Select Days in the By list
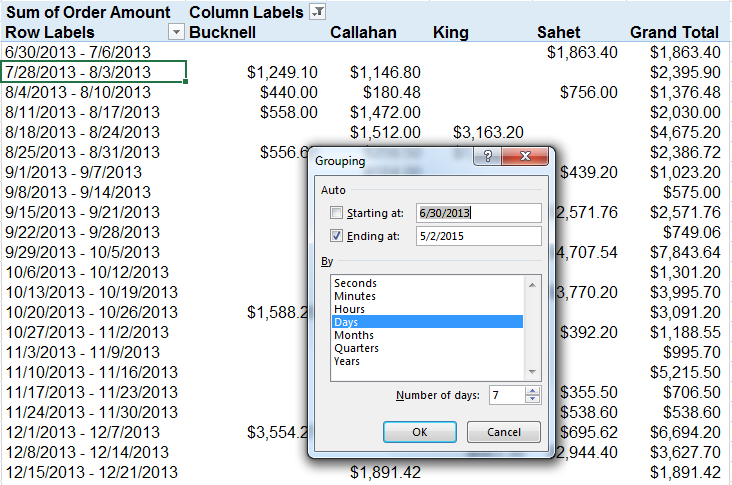The image size is (732, 485). click(427, 322)
